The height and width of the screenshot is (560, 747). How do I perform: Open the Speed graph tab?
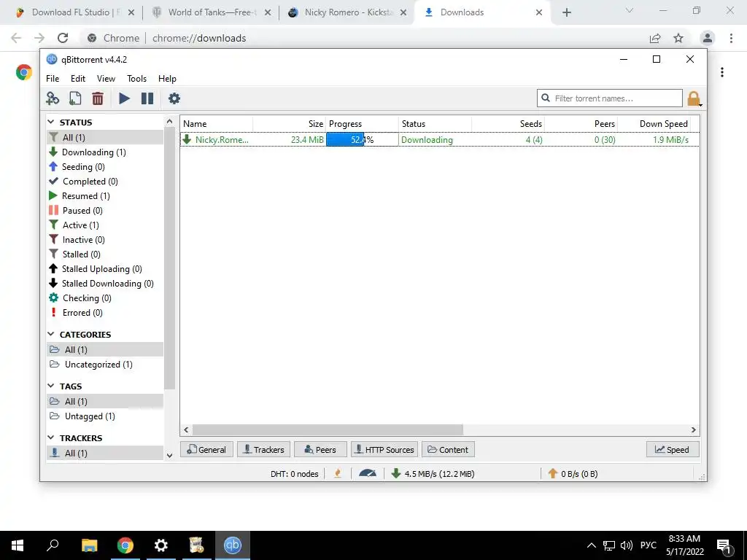pyautogui.click(x=673, y=449)
